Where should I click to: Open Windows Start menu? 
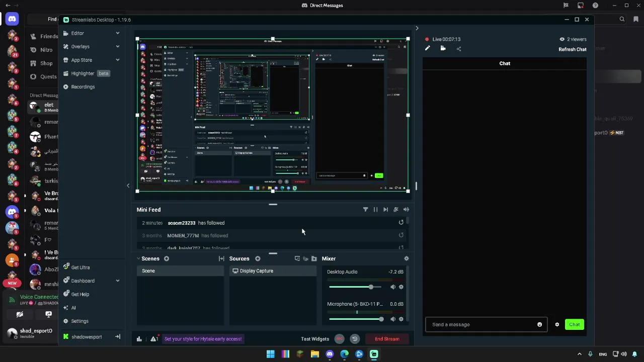click(x=270, y=354)
